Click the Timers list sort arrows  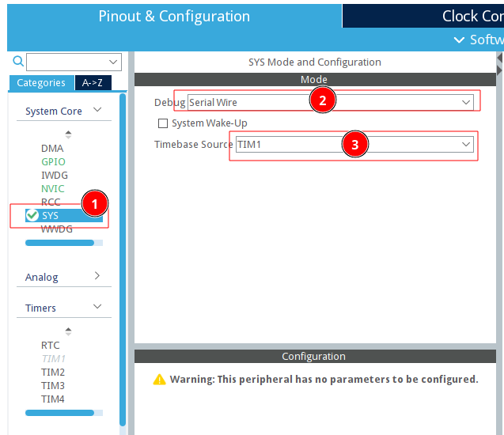click(x=68, y=331)
